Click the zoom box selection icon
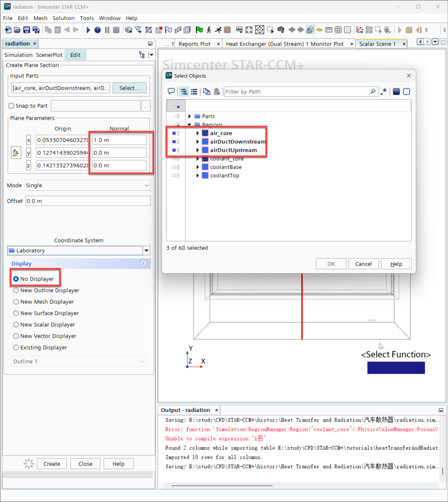 click(x=270, y=30)
